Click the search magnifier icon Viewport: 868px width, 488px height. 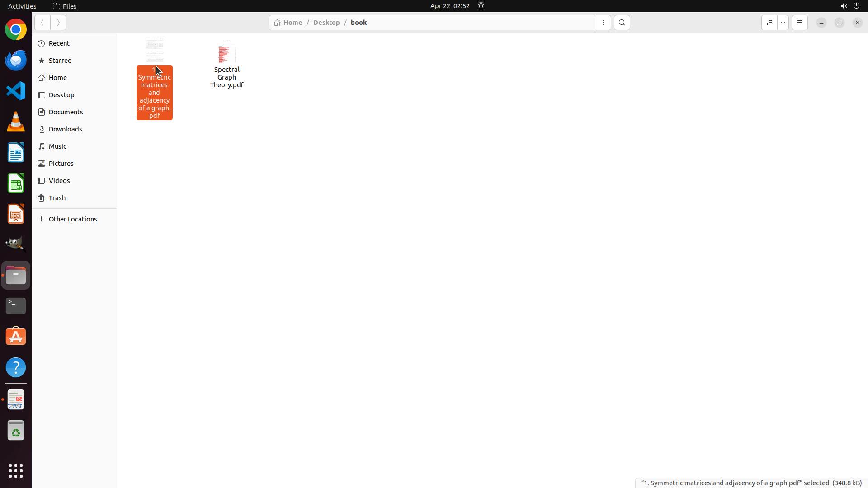tap(622, 23)
